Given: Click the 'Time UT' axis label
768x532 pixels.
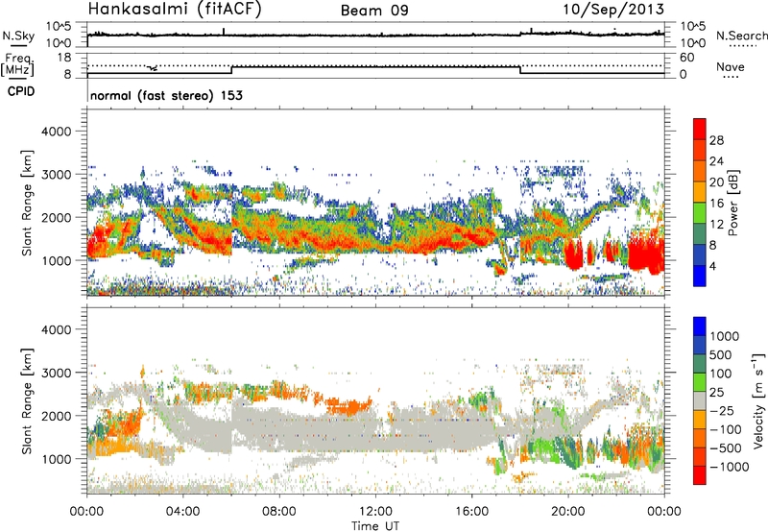Looking at the screenshot, I should click(375, 526).
